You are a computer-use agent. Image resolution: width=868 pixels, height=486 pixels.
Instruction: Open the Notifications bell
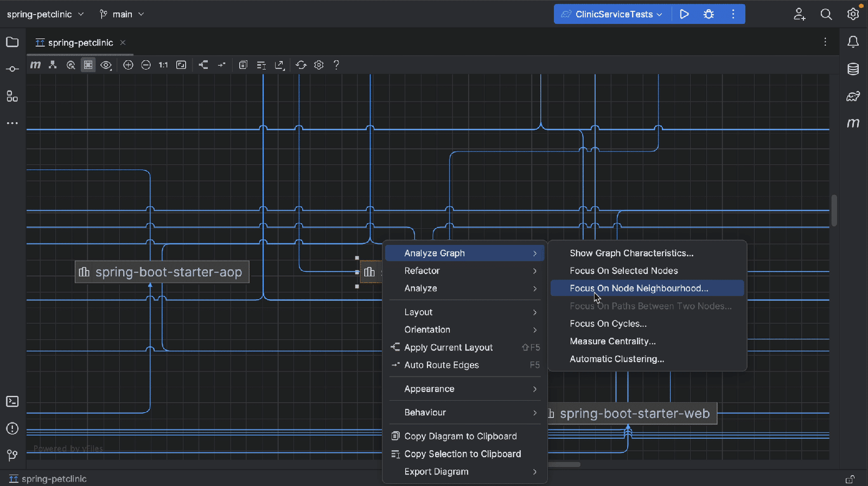pyautogui.click(x=853, y=42)
